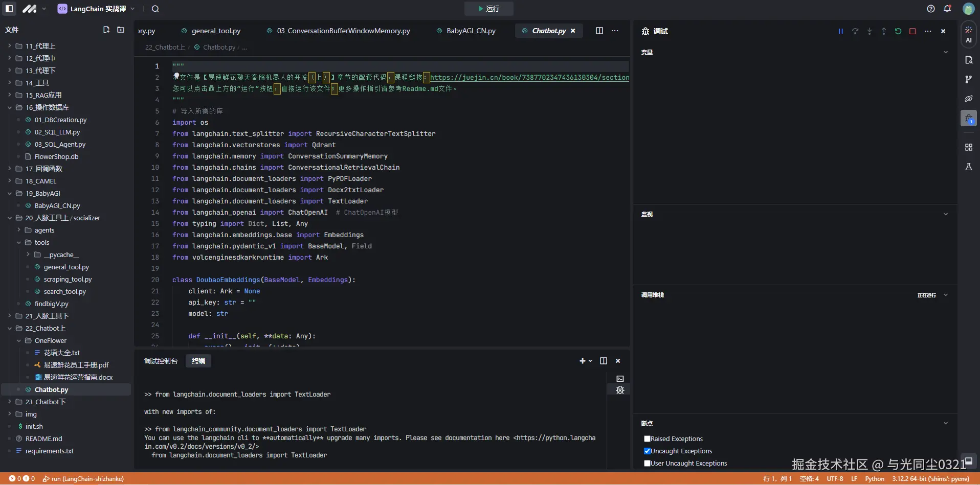Enable User Uncaught Exceptions breakpoint
Screen dimensions: 980x485
(x=647, y=463)
